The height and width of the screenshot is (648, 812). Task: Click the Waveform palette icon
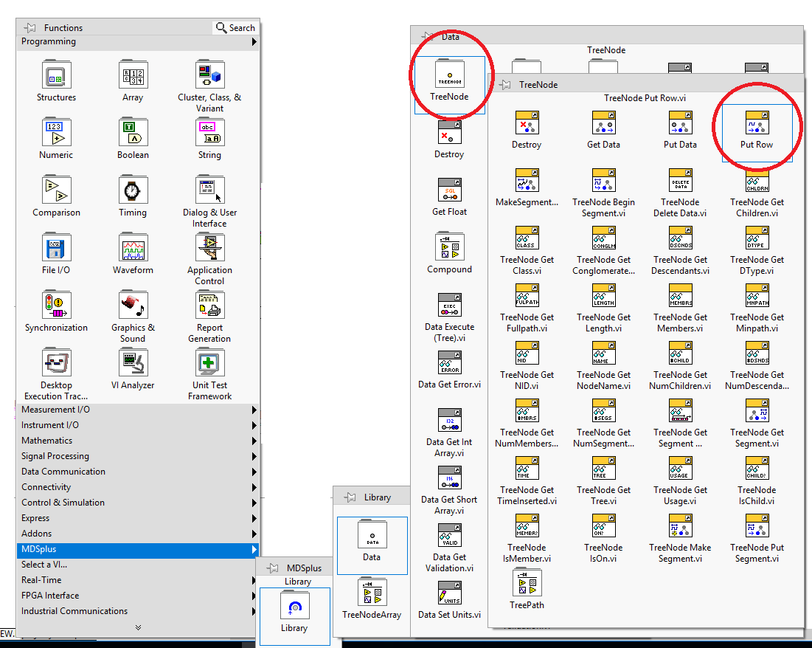133,247
